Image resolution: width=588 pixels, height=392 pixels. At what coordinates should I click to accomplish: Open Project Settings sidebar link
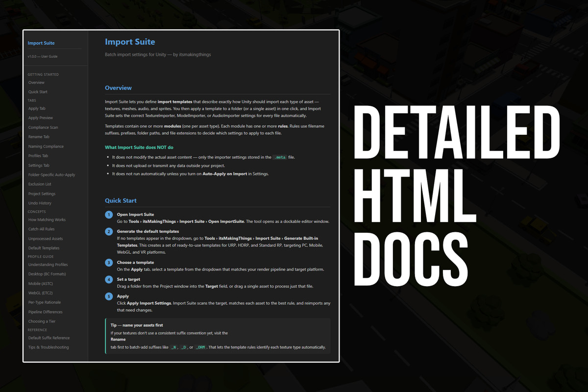[x=42, y=194]
